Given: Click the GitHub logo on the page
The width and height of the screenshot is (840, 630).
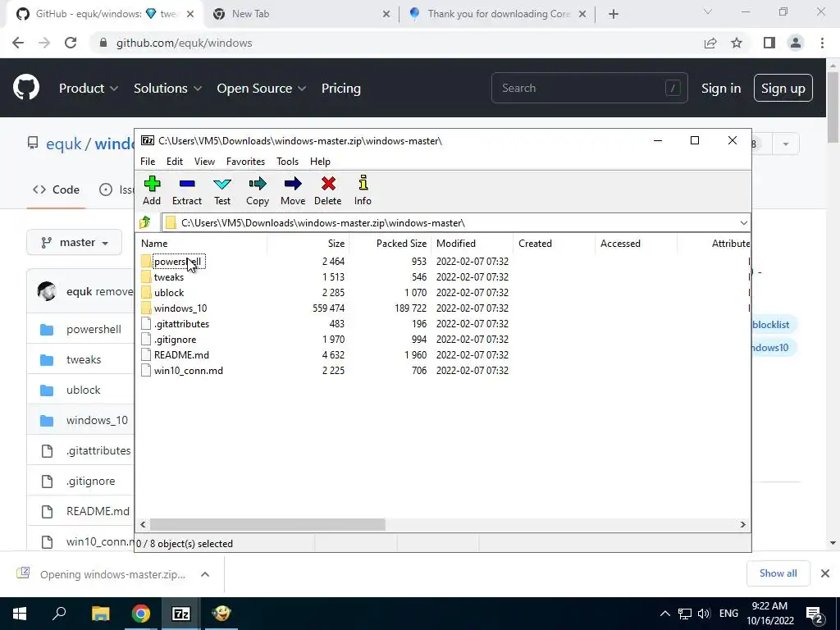Looking at the screenshot, I should tap(25, 88).
